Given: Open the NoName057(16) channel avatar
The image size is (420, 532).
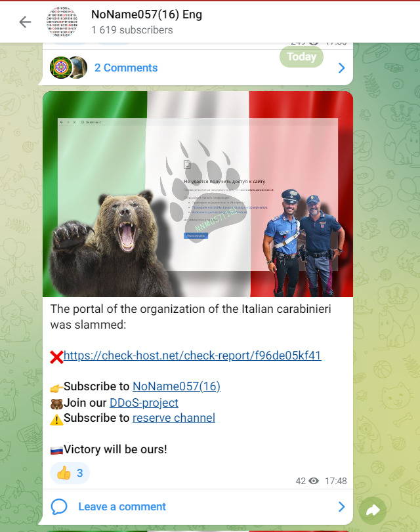Looking at the screenshot, I should pos(62,22).
